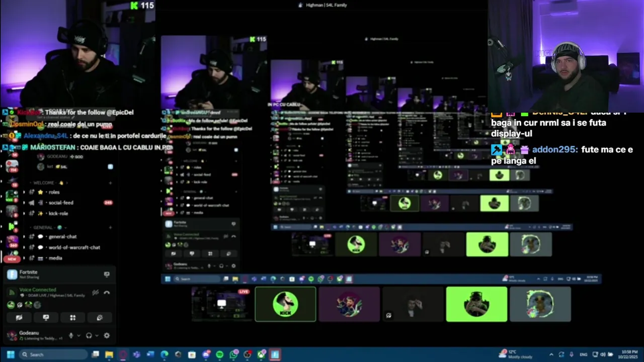Open server icon with 360 badge
The height and width of the screenshot is (362, 644).
tap(12, 241)
